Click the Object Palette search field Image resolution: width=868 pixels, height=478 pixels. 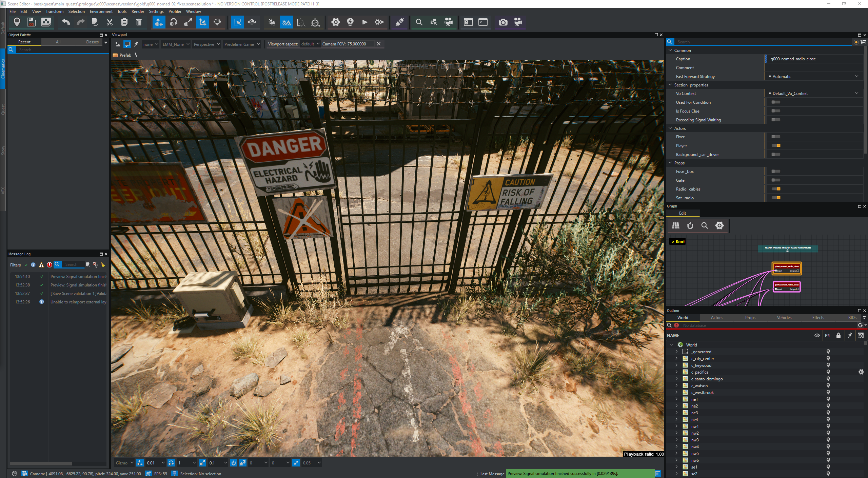(62, 50)
